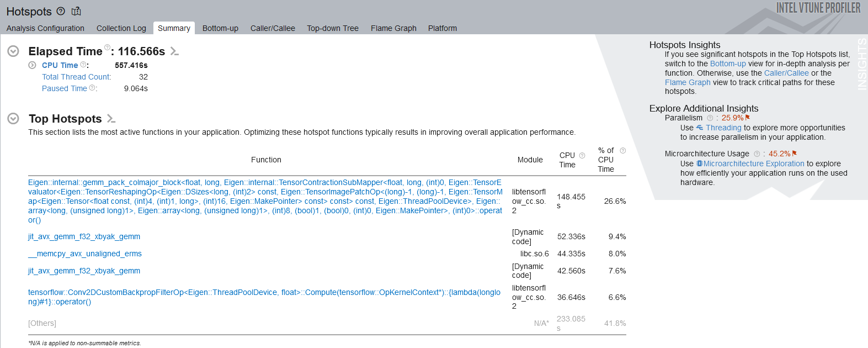Screen dimensions: 868x348
Task: Open the Hotspots help question-mark icon
Action: click(61, 11)
